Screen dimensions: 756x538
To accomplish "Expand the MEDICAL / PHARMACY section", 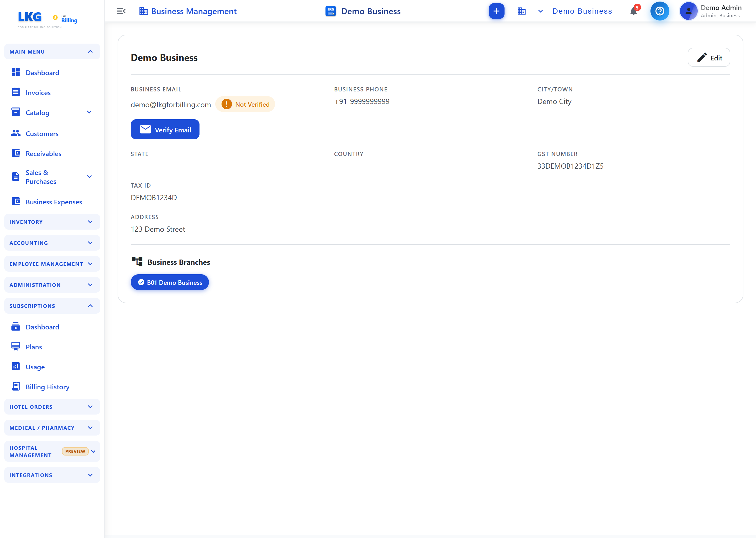I will click(x=52, y=428).
